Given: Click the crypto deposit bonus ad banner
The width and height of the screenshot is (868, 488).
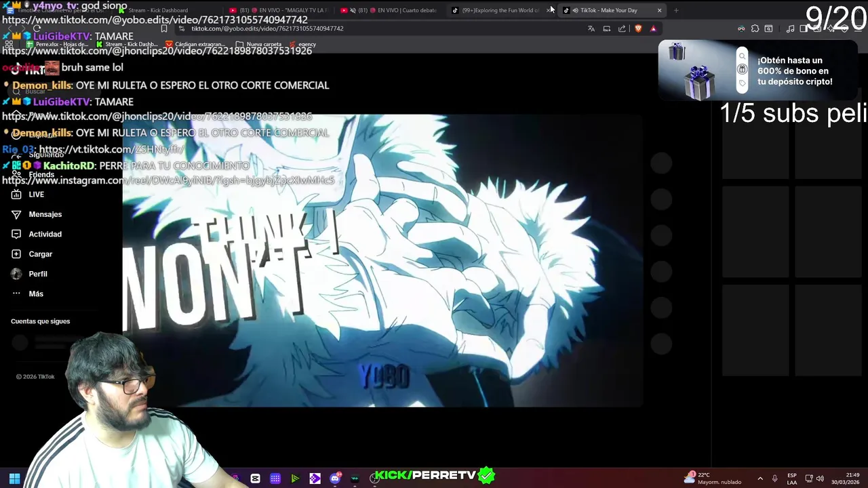Looking at the screenshot, I should (757, 70).
